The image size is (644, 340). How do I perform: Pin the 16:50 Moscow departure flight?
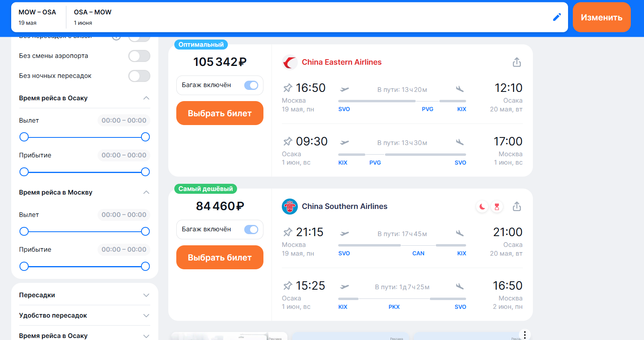[x=287, y=88]
